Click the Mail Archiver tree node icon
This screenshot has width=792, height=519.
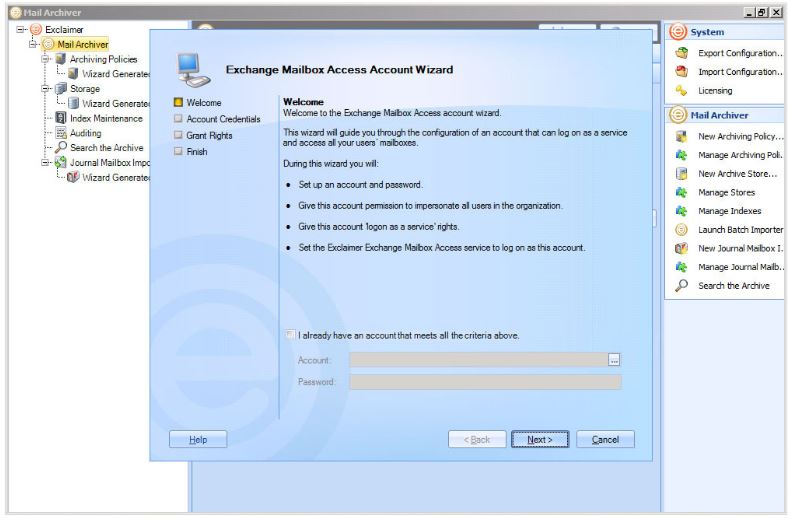[48, 44]
